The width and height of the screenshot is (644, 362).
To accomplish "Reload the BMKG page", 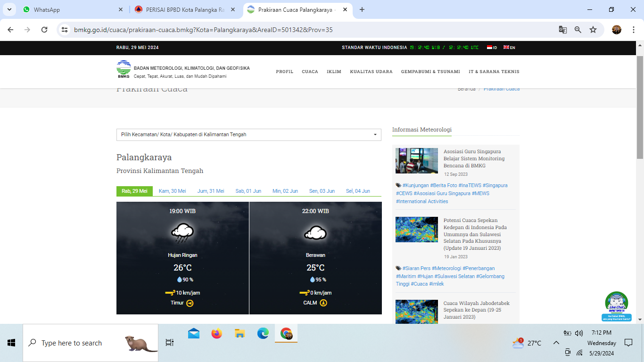I will 44,30.
